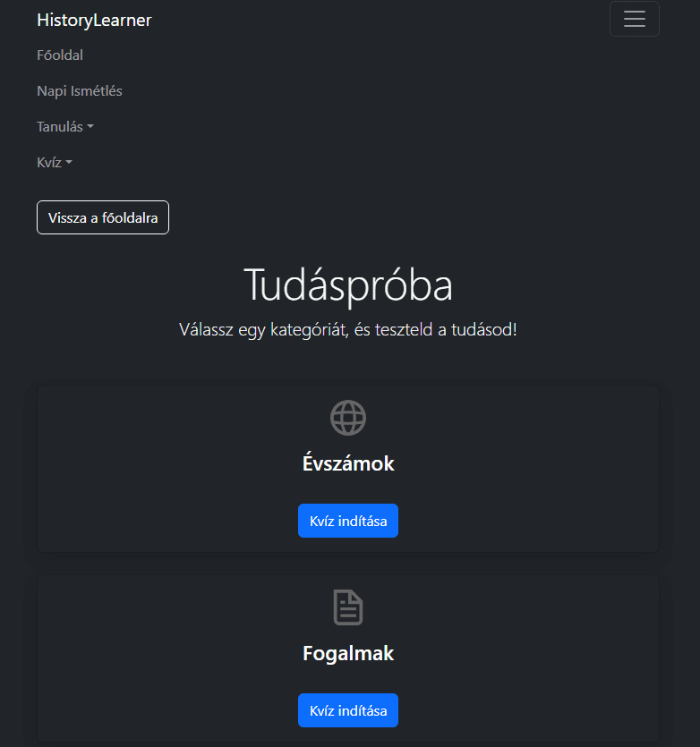Click the caret arrow beside Kvíz
The width and height of the screenshot is (700, 747).
coord(69,164)
